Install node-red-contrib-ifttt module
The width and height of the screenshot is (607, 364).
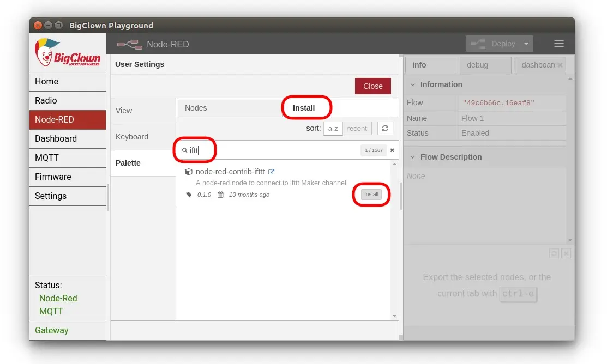pos(371,194)
